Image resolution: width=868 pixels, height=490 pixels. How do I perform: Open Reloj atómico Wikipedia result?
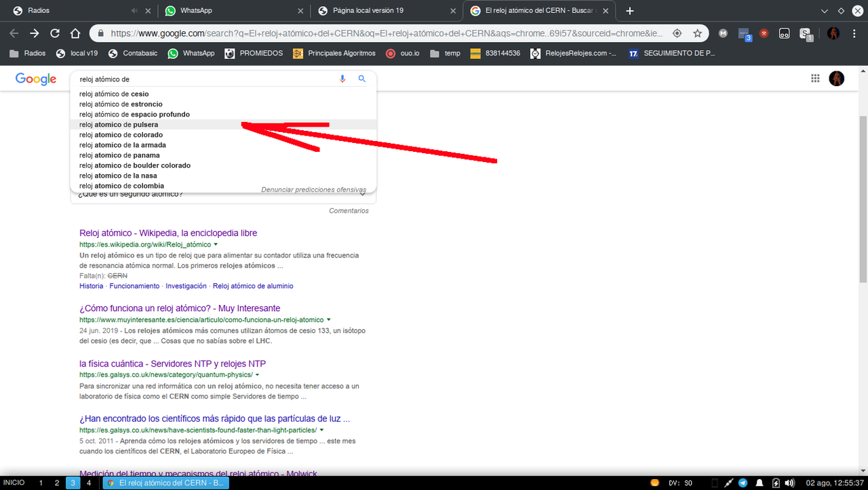(x=168, y=232)
